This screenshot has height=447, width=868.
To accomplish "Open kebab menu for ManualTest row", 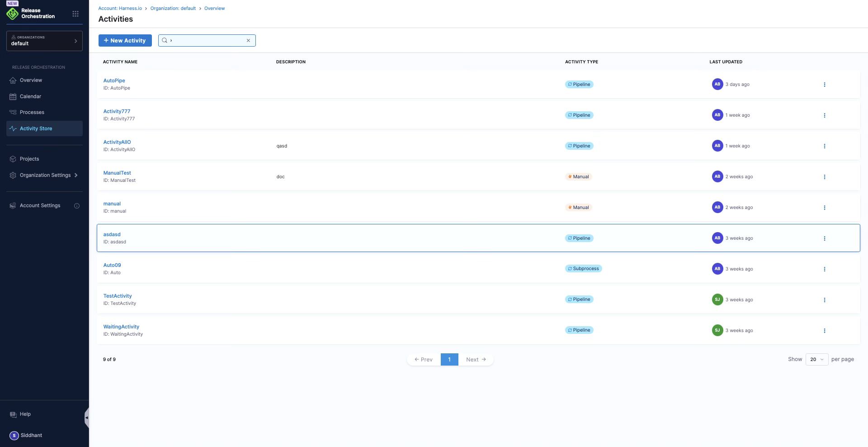I will (824, 177).
